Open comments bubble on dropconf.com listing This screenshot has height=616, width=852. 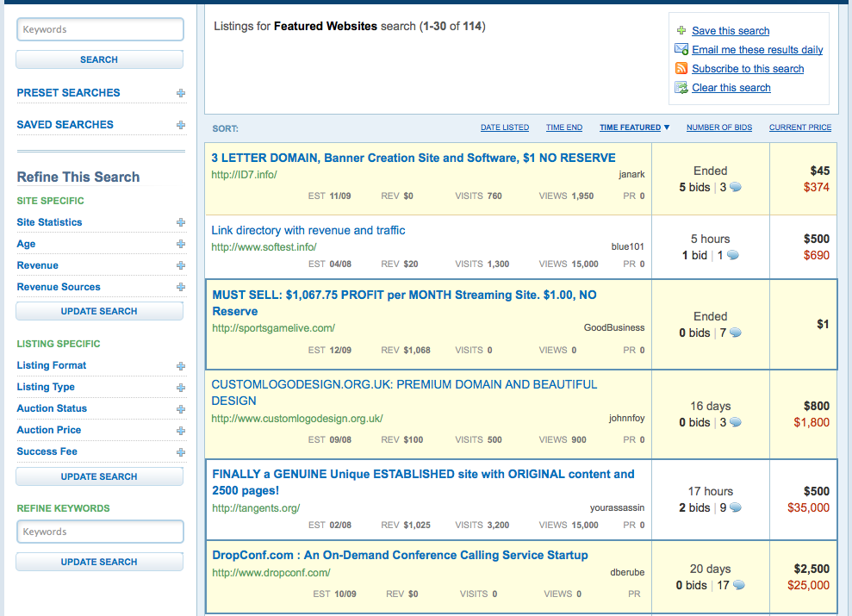738,586
